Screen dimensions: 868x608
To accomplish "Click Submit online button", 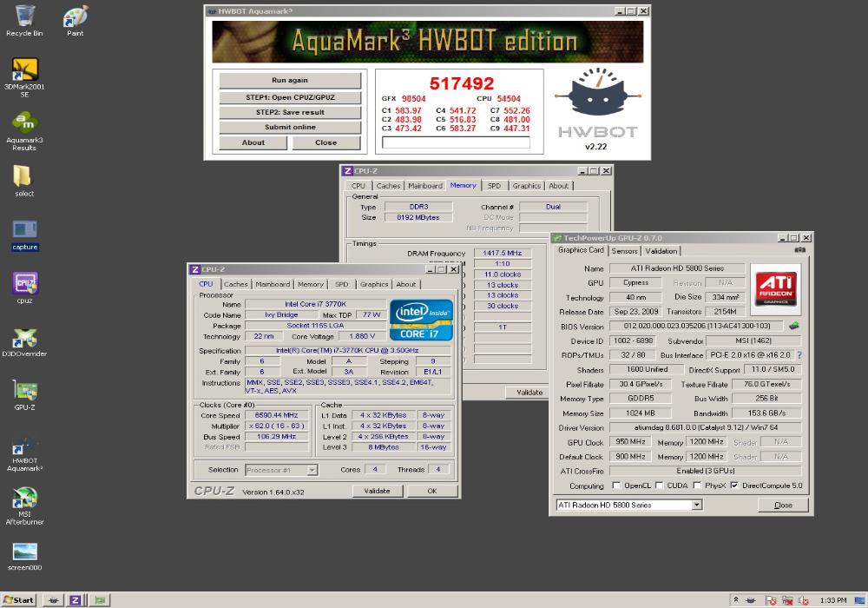I will [290, 128].
